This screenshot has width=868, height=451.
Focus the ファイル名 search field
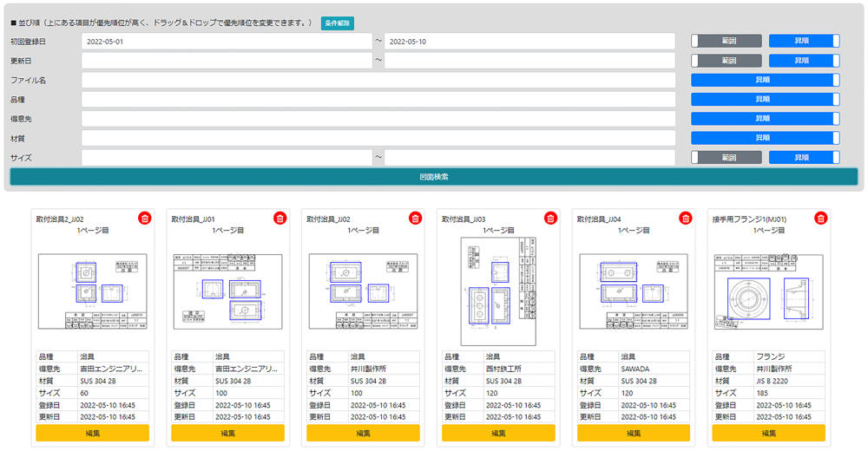click(x=378, y=81)
